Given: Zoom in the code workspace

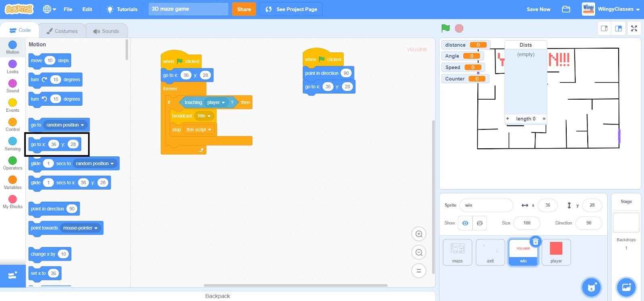Looking at the screenshot, I should [x=419, y=234].
